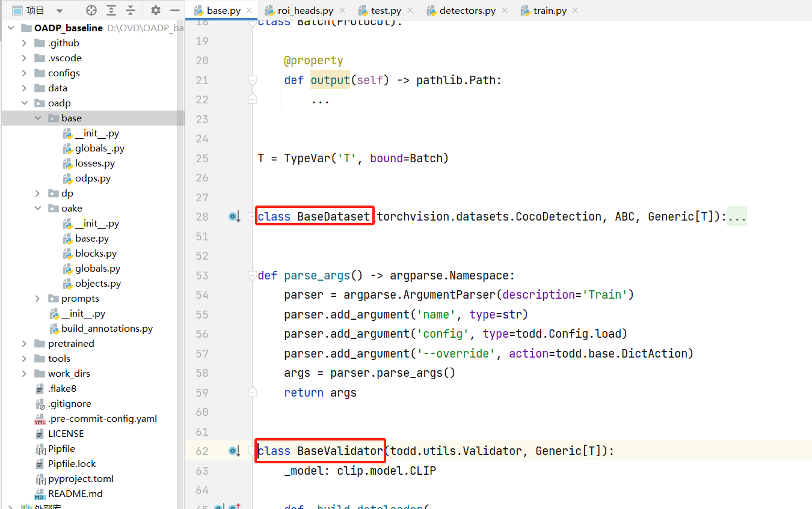Select Pipfile.lock file
Viewport: 812px width, 509px height.
tap(72, 464)
